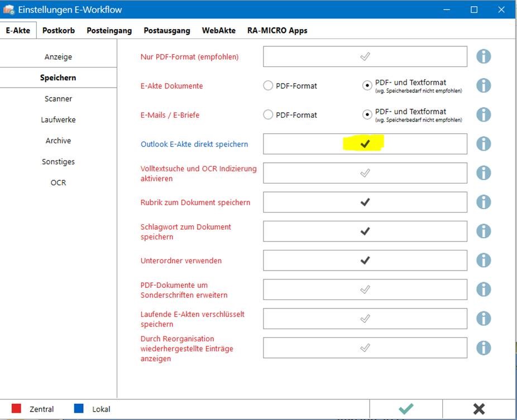
Task: Go to Sonstiges in the sidebar
Action: (x=59, y=161)
